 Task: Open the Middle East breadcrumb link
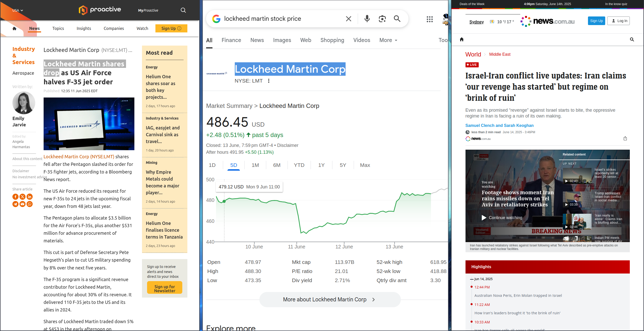coord(500,54)
